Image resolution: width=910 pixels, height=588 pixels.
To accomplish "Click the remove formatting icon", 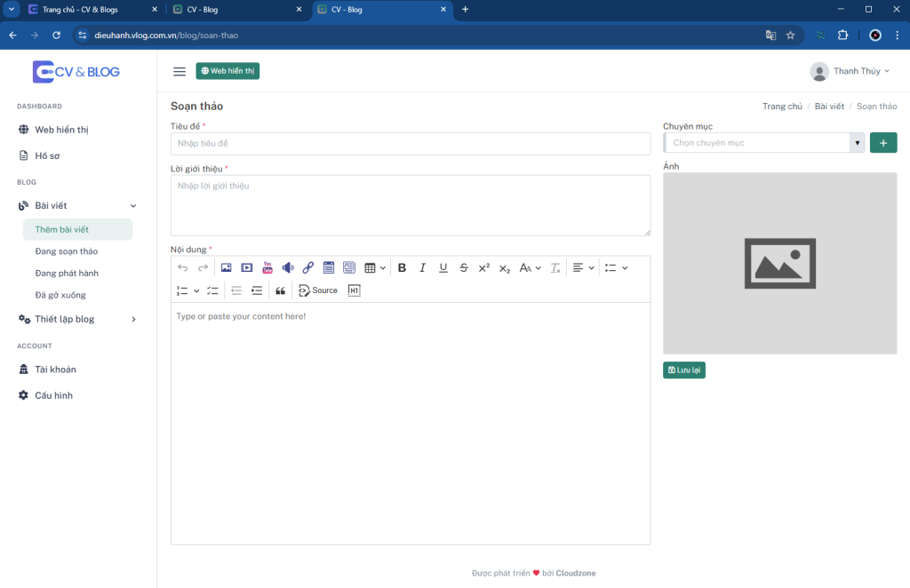I will tap(555, 267).
